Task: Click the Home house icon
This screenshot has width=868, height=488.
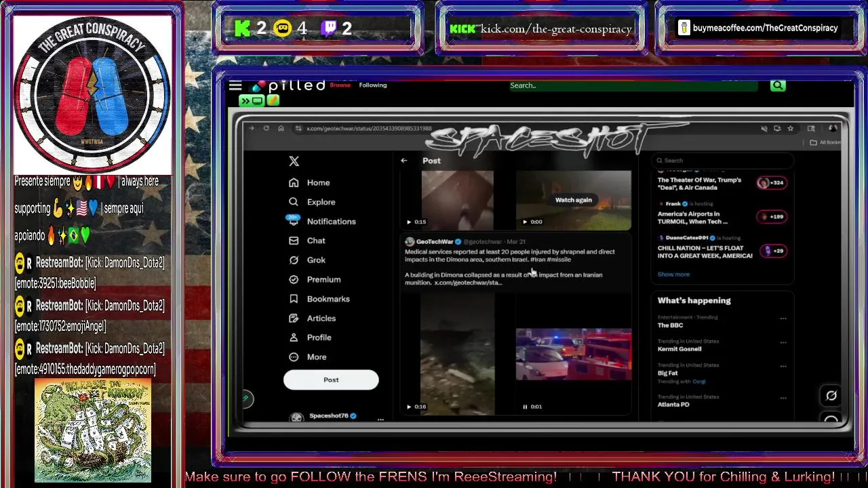Action: coord(294,182)
